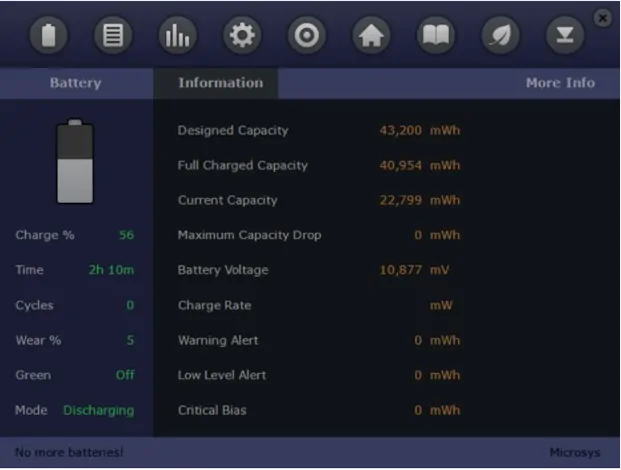
Task: Click the circular target icon
Action: tap(307, 36)
